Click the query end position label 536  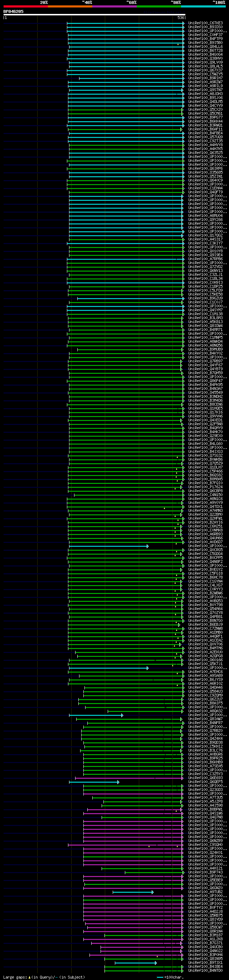pos(181,18)
